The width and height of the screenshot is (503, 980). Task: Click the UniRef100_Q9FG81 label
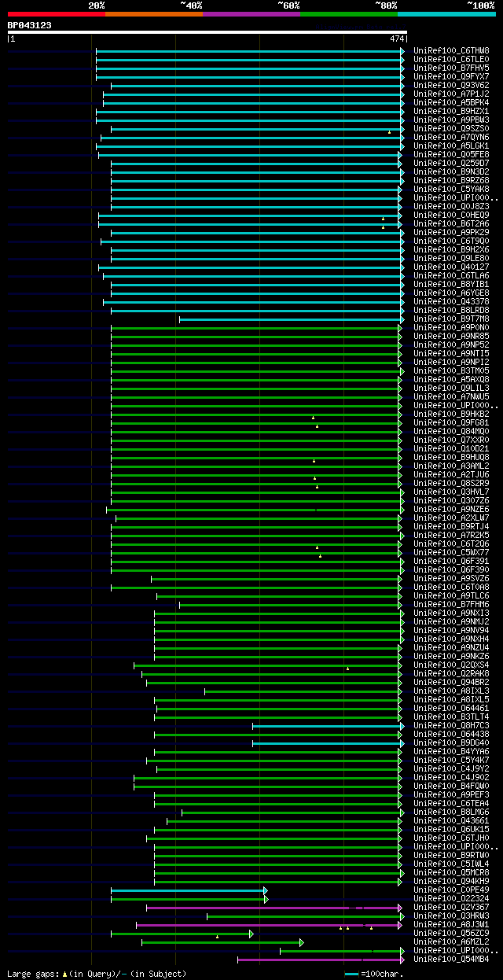[x=451, y=422]
